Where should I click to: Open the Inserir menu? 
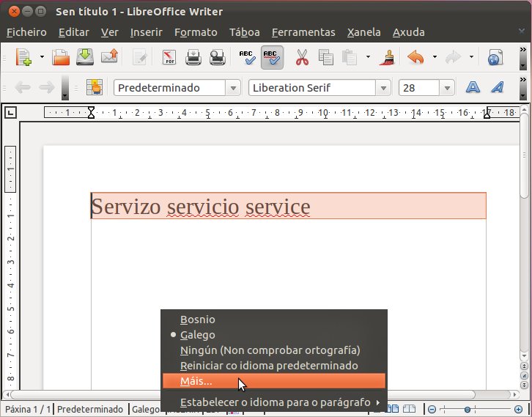coord(147,32)
